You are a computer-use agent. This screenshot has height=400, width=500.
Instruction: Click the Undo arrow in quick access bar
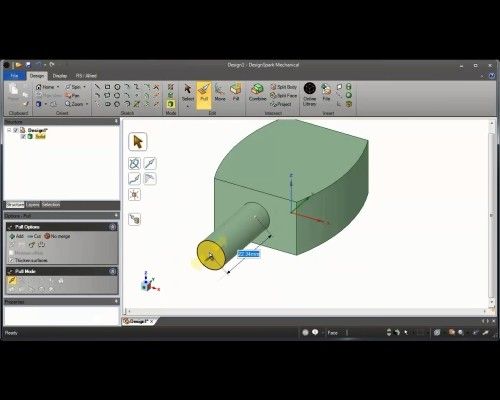(x=38, y=65)
